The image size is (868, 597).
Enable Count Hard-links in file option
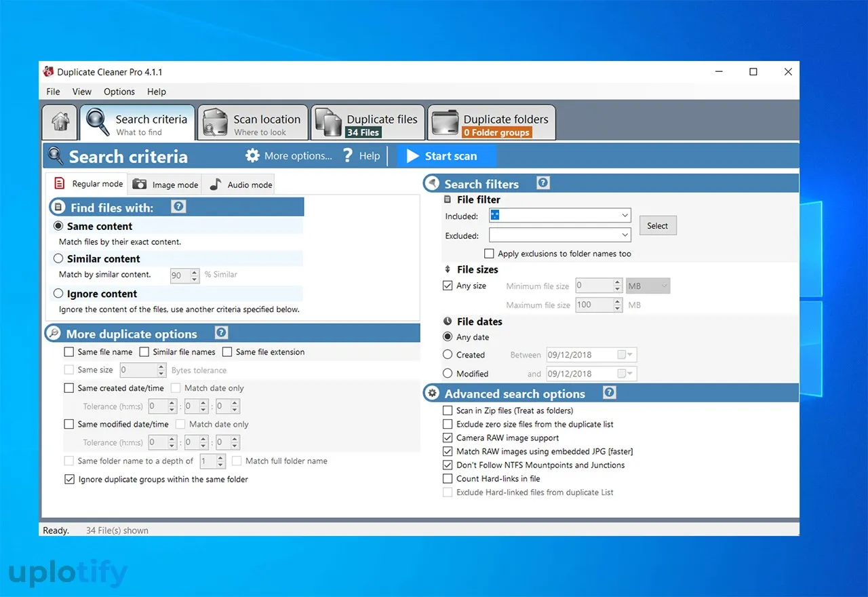pos(448,478)
